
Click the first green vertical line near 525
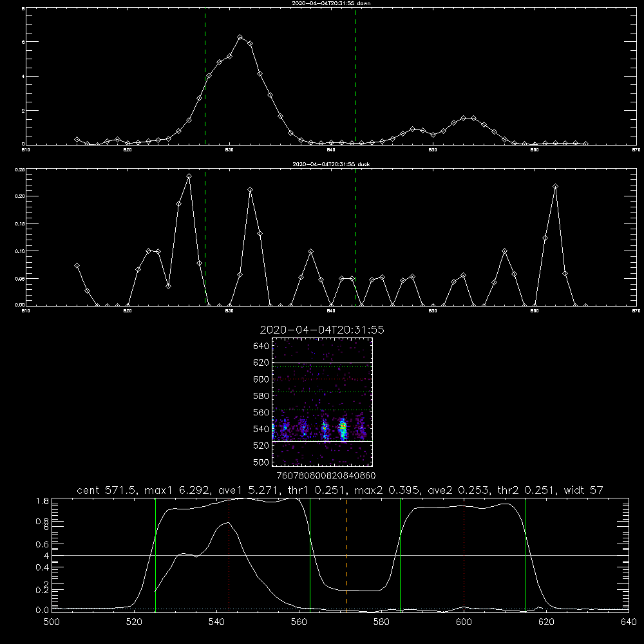(x=156, y=554)
